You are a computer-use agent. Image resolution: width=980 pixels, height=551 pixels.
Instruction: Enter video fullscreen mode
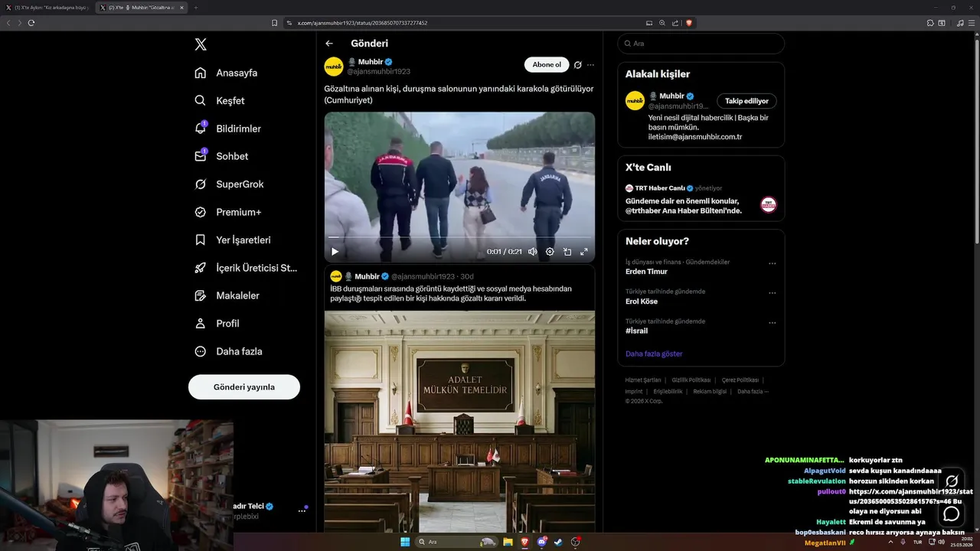(584, 251)
